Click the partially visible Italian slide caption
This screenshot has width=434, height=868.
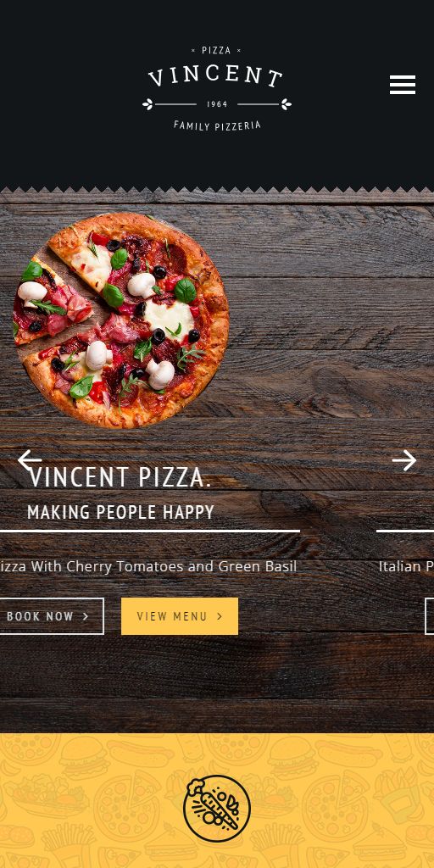[x=406, y=567]
